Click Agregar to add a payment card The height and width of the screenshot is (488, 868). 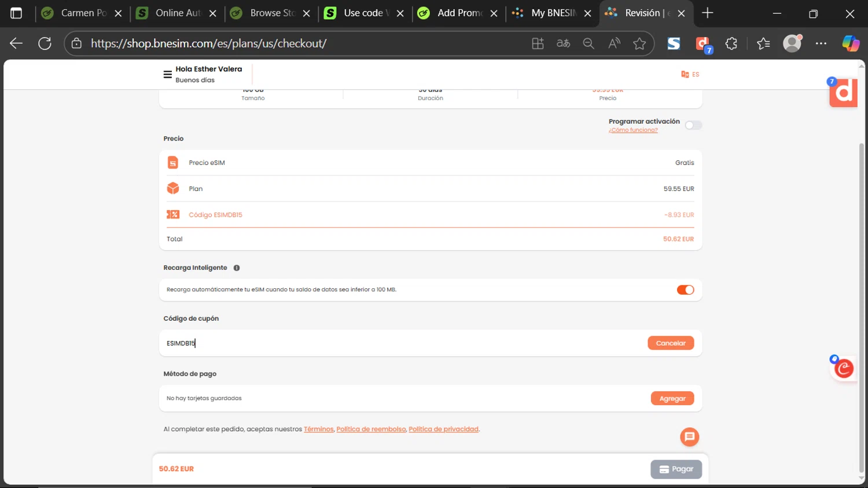672,398
